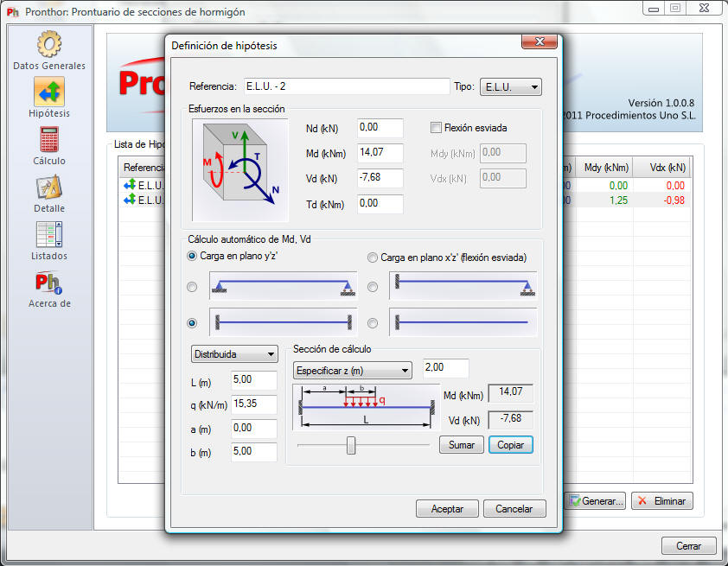Viewport: 728px width, 566px height.
Task: Click the distributed load beam sketch
Action: 366,407
